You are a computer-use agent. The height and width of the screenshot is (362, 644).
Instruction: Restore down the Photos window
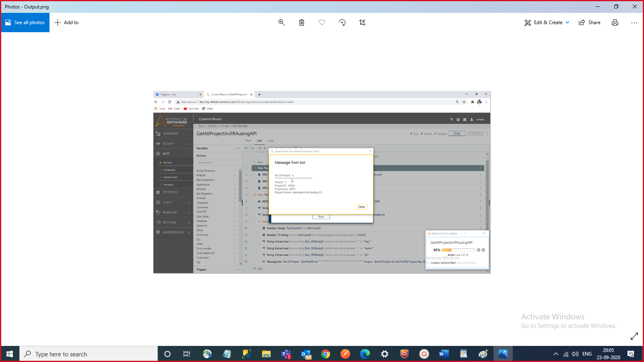click(616, 6)
